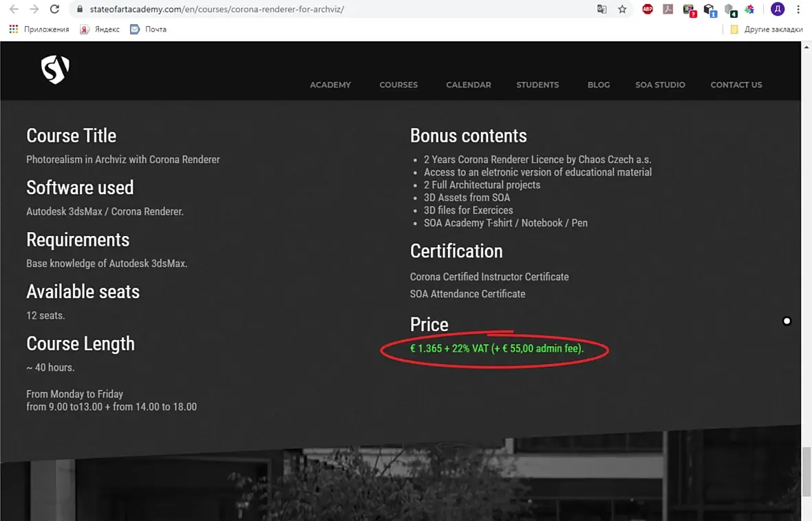Open the Adobe Acrobat PDF extension

[668, 9]
